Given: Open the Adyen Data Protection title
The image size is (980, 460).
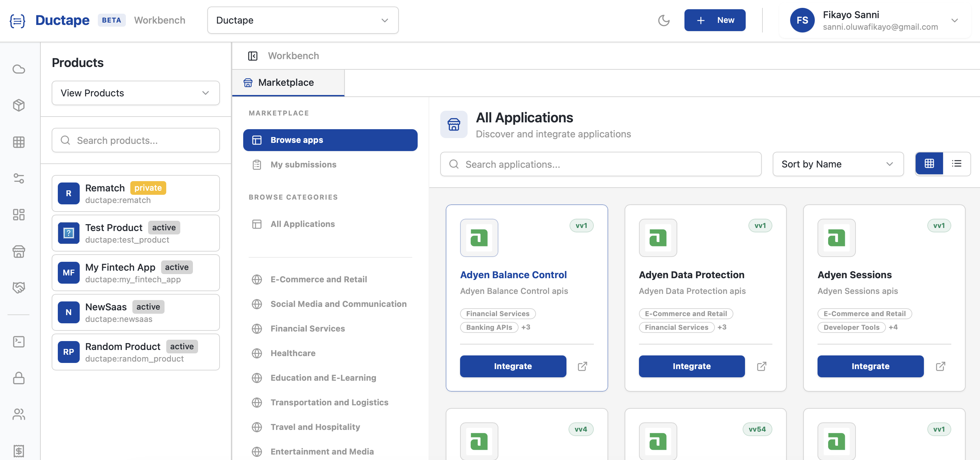Looking at the screenshot, I should coord(691,275).
